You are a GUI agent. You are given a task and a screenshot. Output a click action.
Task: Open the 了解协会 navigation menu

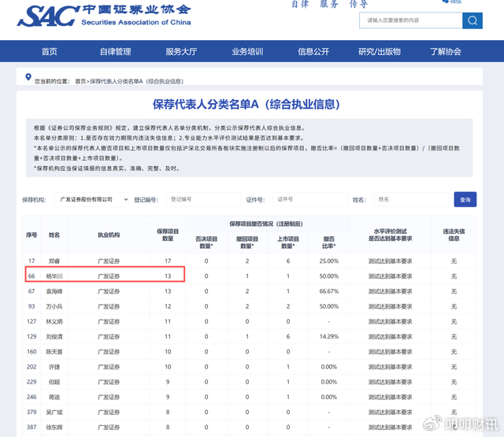click(x=446, y=51)
